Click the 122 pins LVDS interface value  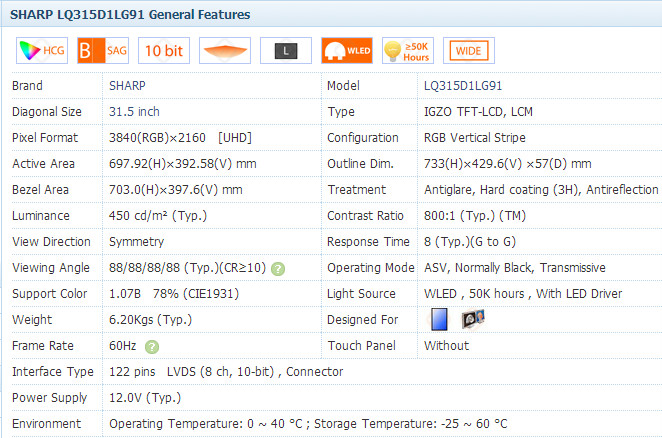coord(226,372)
